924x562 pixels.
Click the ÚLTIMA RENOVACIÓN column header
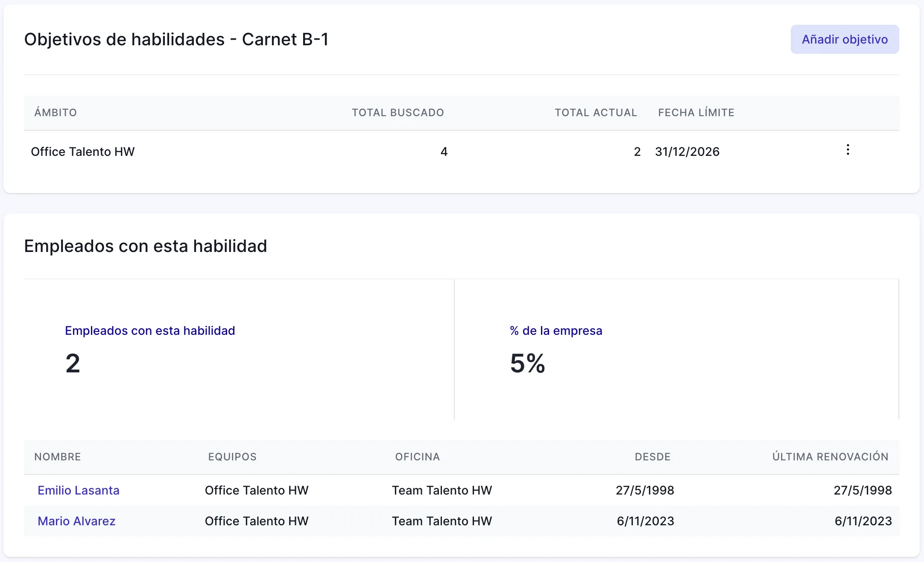(x=830, y=457)
